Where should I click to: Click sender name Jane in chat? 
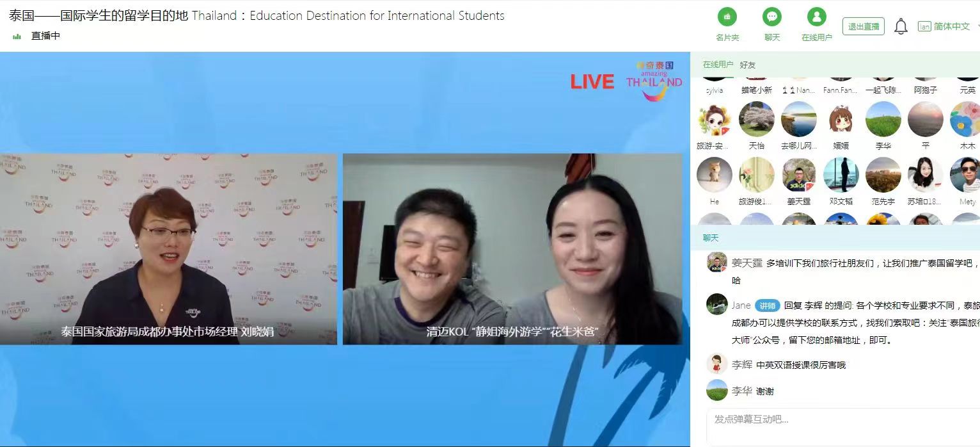coord(741,305)
